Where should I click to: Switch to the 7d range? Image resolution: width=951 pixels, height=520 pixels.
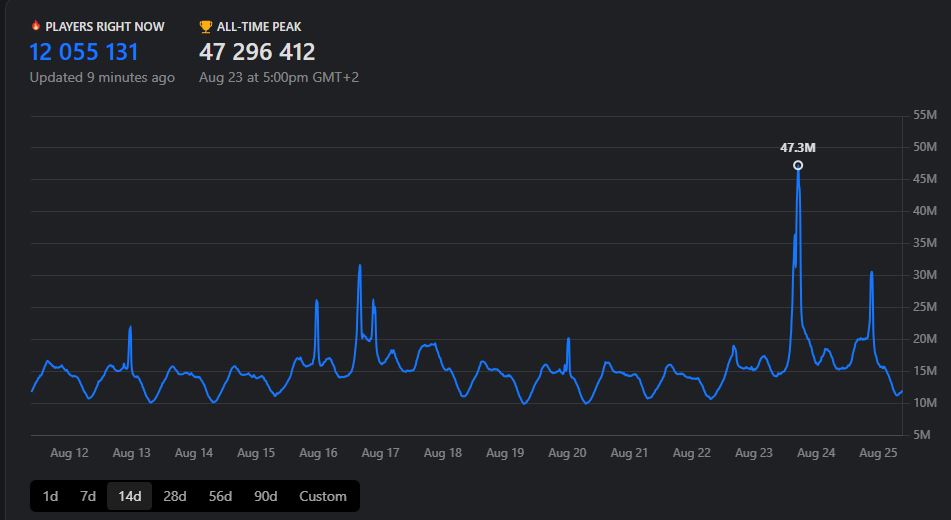click(x=88, y=496)
